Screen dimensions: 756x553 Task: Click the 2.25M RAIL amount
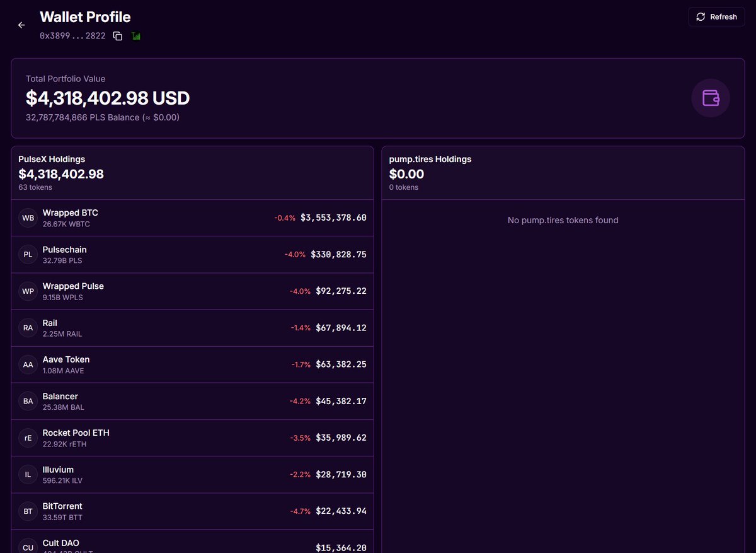coord(62,334)
